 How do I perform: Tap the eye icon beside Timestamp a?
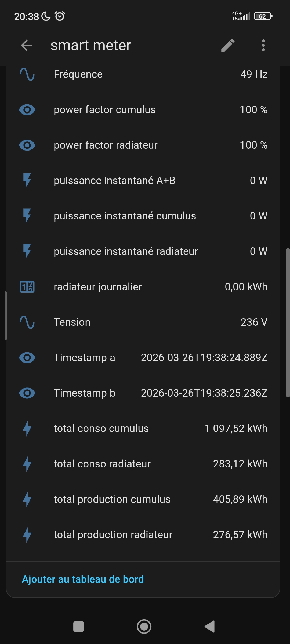[x=27, y=358]
